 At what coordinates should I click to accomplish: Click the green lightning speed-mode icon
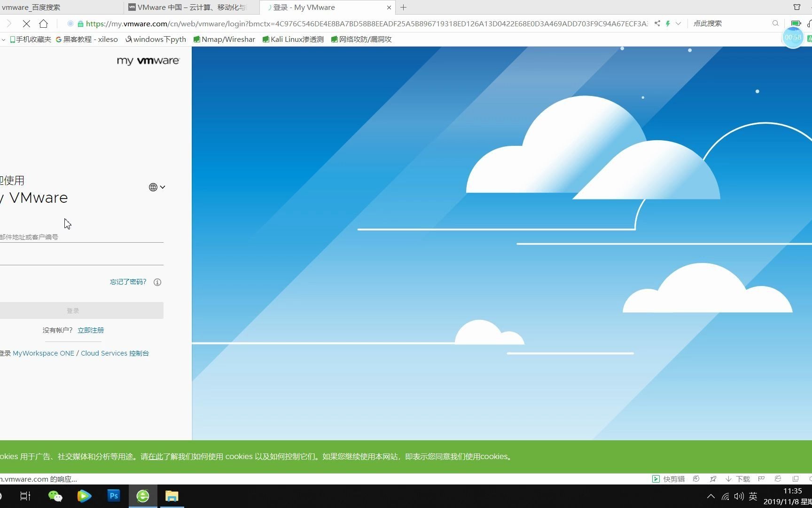tap(668, 24)
